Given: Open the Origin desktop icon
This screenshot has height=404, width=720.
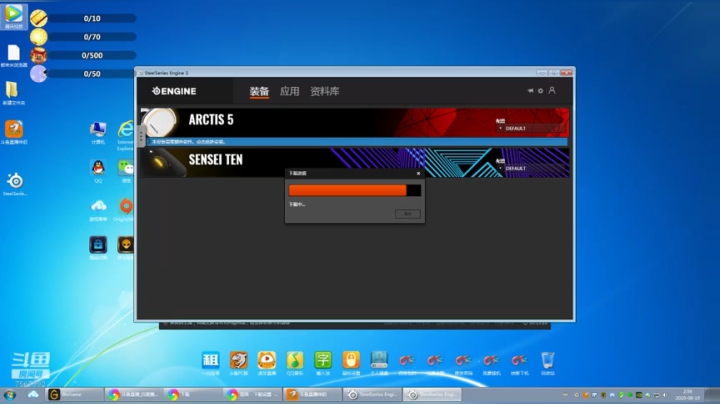Looking at the screenshot, I should (x=125, y=210).
